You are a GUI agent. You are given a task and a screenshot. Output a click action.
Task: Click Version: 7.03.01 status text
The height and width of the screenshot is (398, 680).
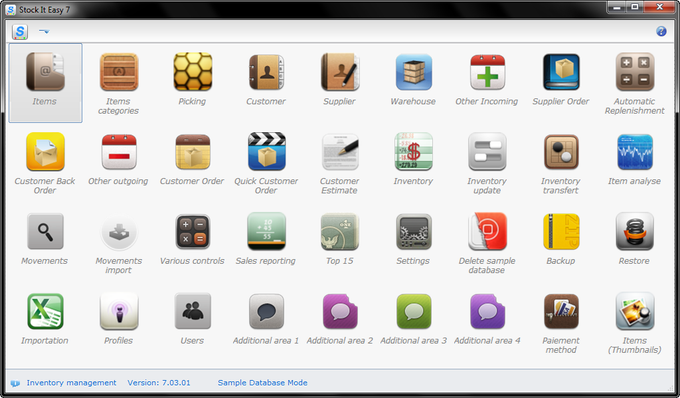[x=159, y=383]
